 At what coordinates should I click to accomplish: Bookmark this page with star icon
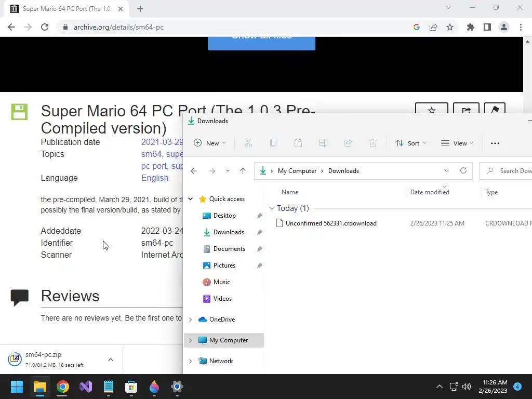click(450, 27)
